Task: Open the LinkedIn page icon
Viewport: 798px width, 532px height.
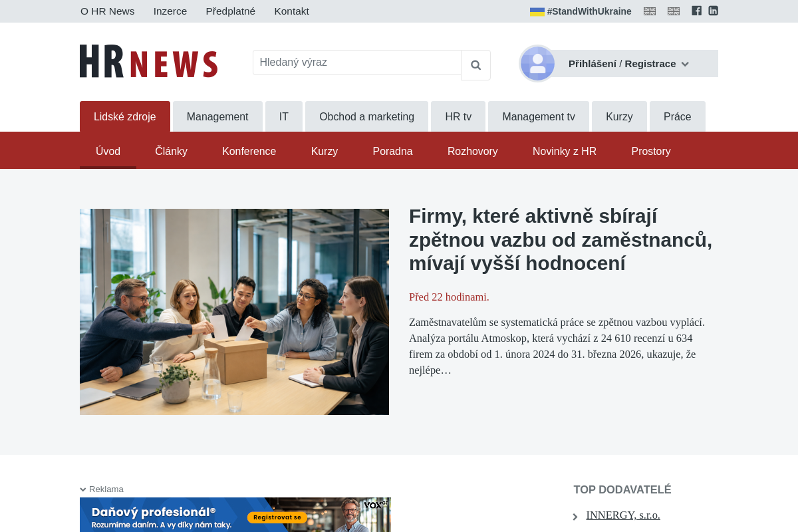Action: 713,11
